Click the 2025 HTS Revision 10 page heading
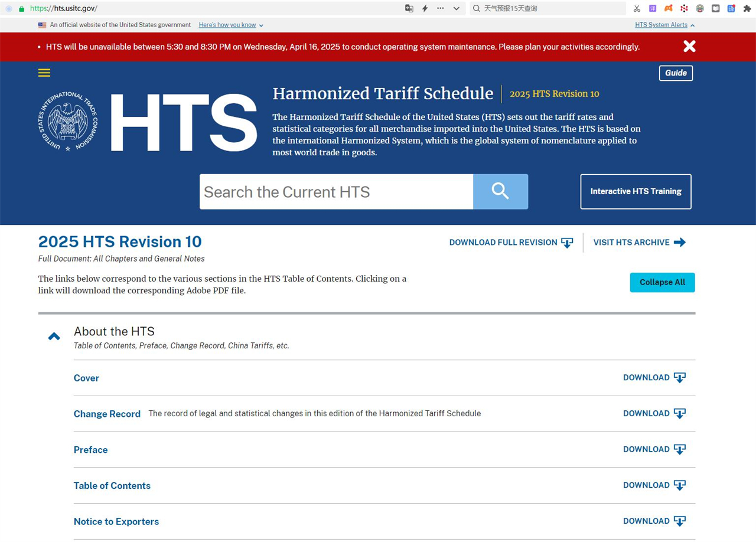Viewport: 756px width, 542px height. (x=120, y=241)
